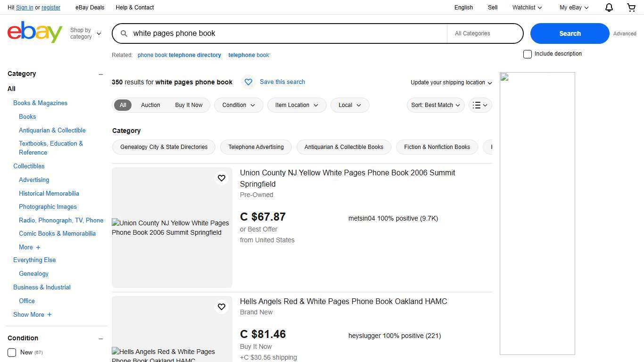The width and height of the screenshot is (644, 362).
Task: Check the New condition filter checkbox
Action: [x=13, y=352]
